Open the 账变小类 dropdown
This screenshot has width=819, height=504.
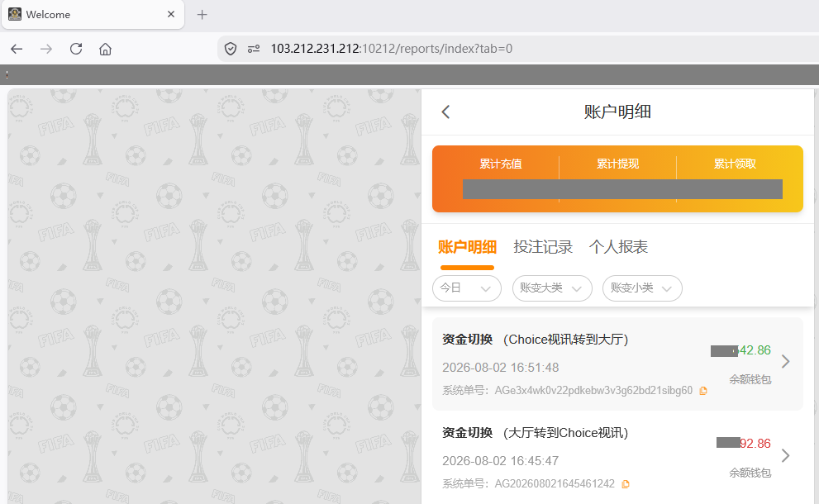(642, 288)
